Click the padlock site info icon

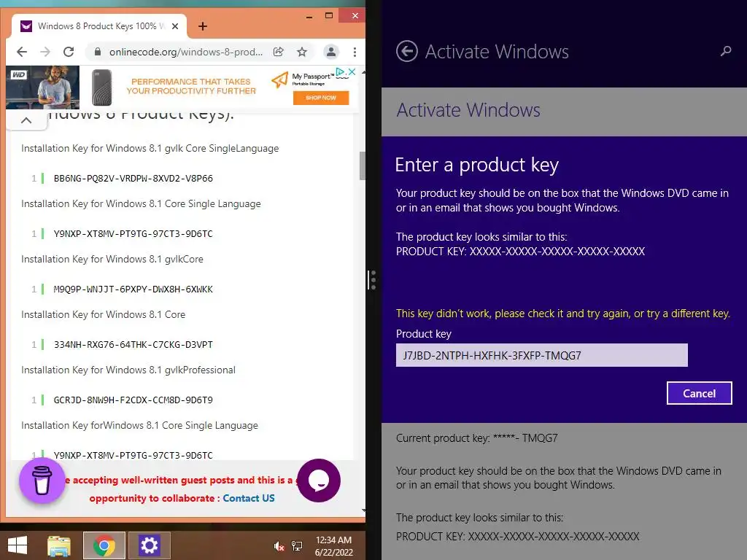click(98, 52)
